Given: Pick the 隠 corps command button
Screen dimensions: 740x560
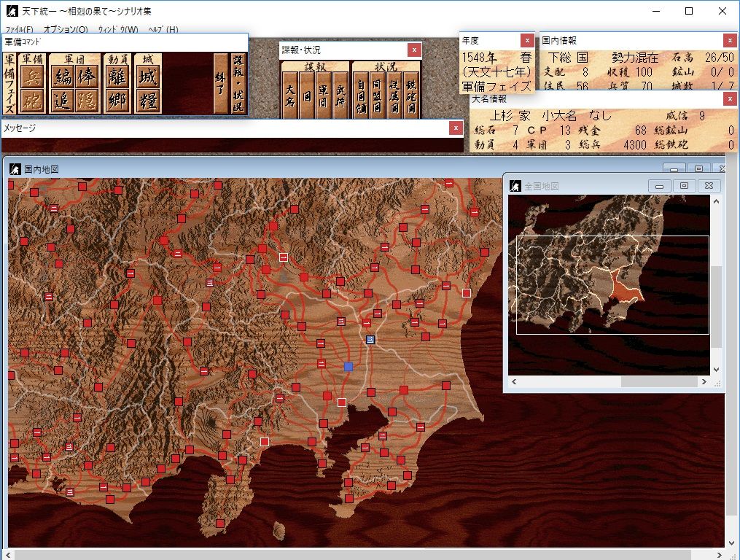Looking at the screenshot, I should [x=86, y=100].
